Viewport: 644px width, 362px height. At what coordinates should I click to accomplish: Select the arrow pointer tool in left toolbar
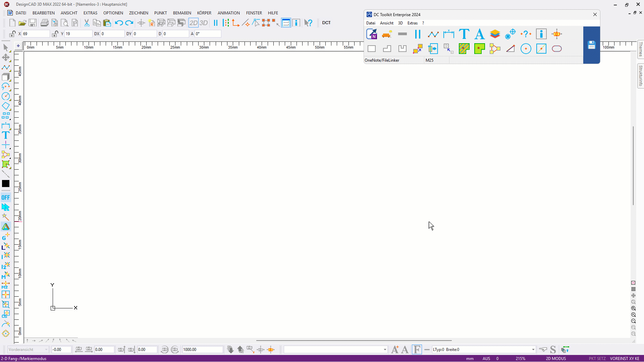(6, 48)
